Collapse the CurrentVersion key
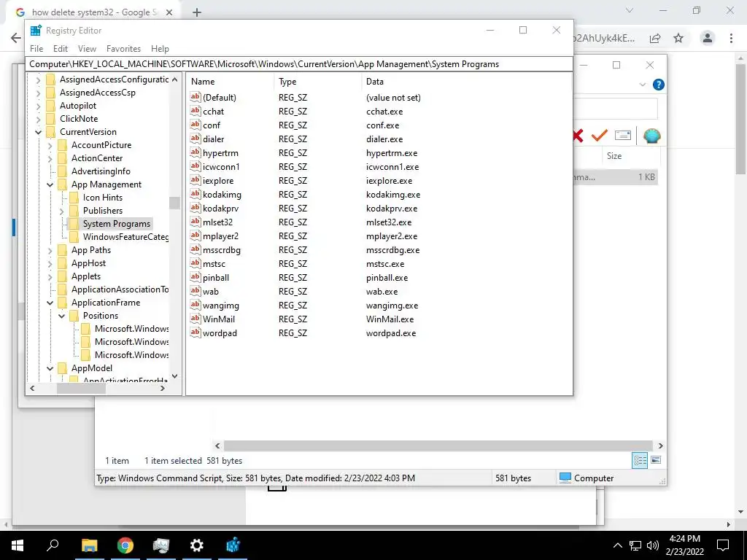The height and width of the screenshot is (560, 747). point(39,132)
